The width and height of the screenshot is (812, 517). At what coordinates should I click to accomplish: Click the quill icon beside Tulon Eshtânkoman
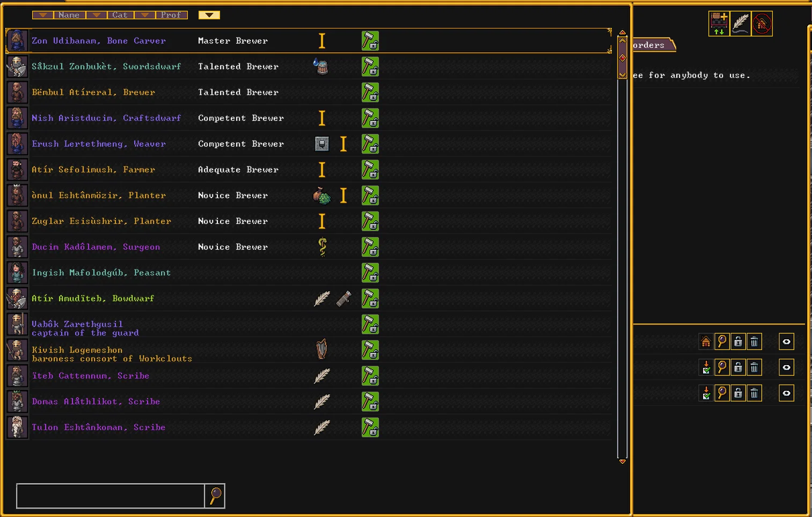(x=322, y=427)
